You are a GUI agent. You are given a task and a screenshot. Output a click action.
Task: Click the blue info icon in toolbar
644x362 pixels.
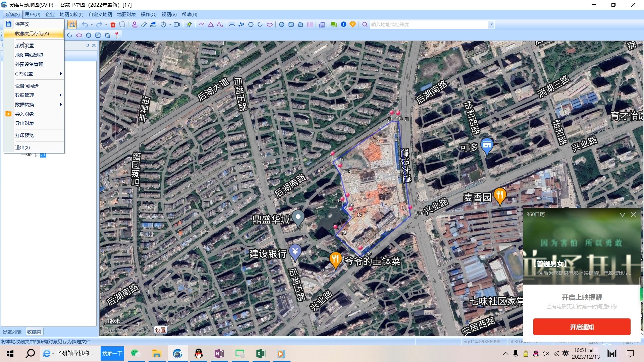[x=343, y=24]
